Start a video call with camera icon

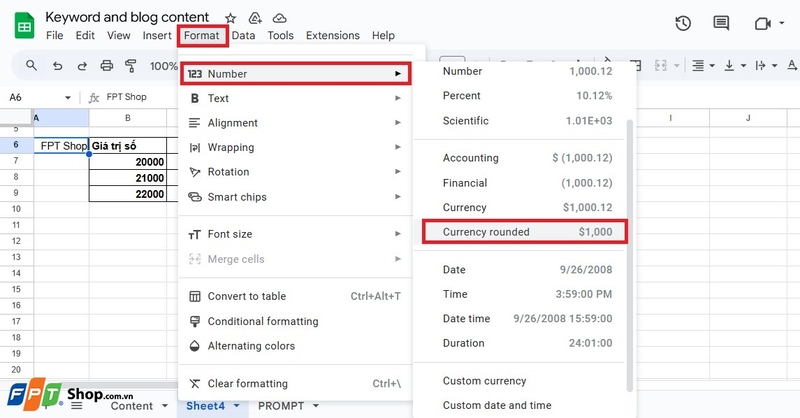pyautogui.click(x=762, y=23)
